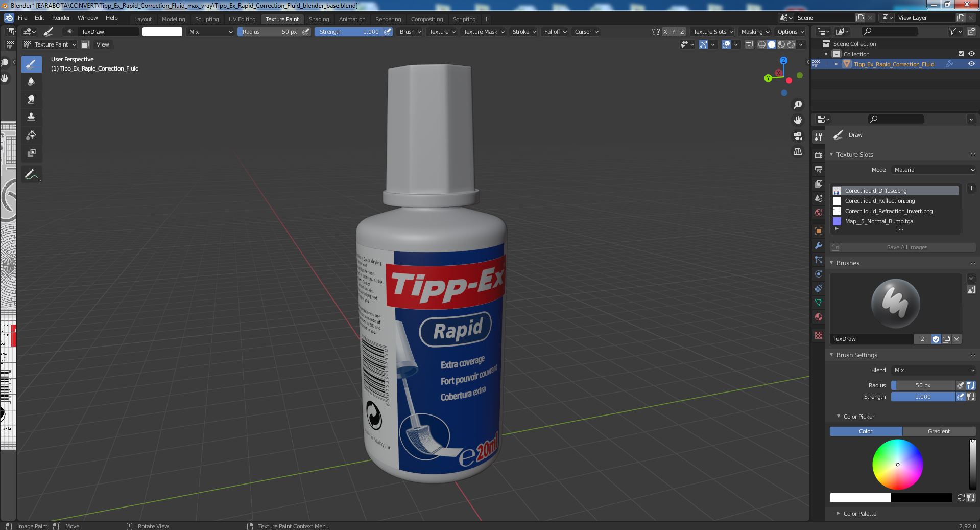Select the Soften tool
980x530 pixels.
coord(31,81)
